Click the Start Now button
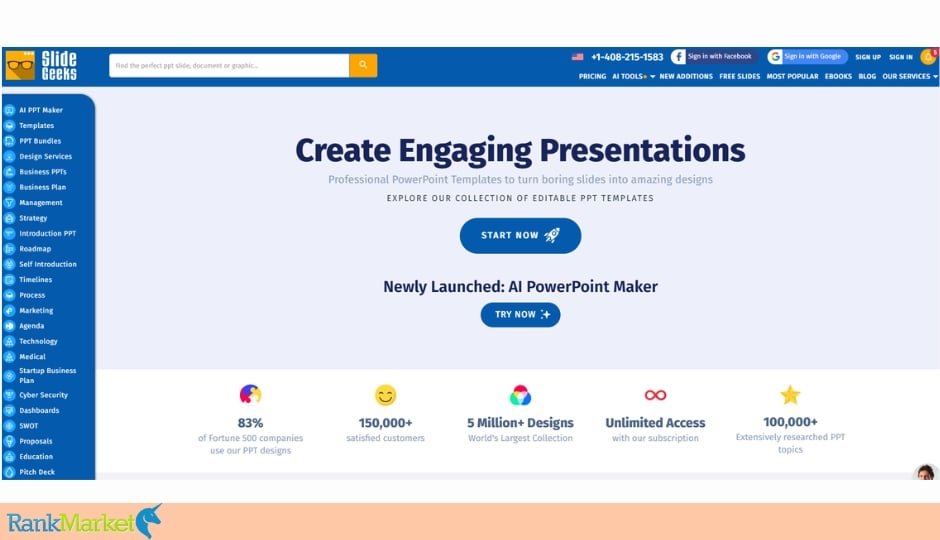The image size is (940, 540). 520,236
